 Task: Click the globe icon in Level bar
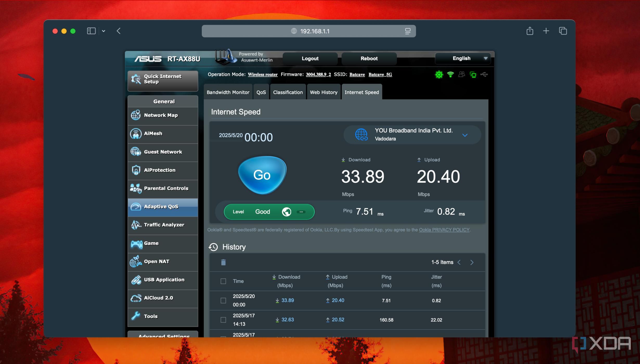pos(286,212)
